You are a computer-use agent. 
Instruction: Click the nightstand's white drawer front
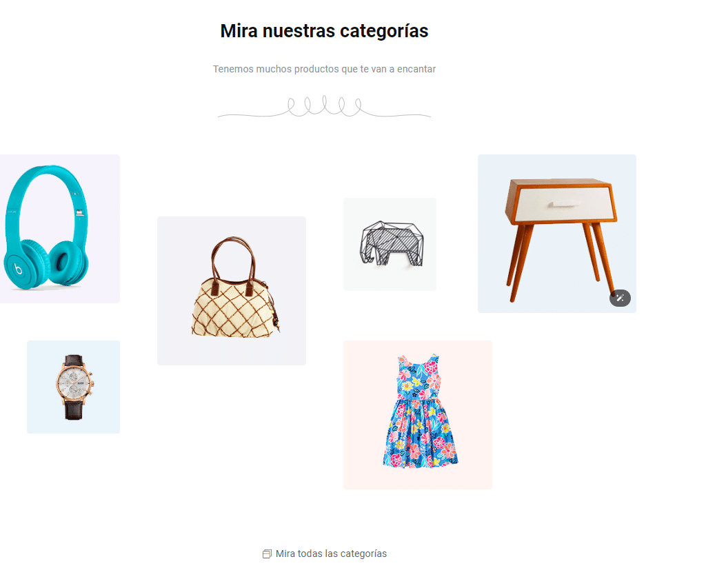563,205
